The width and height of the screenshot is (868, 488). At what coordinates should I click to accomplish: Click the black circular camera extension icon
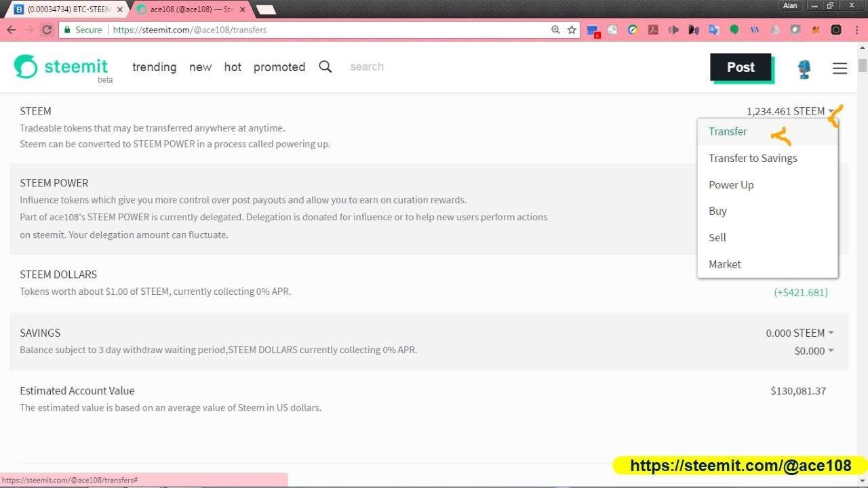click(x=836, y=30)
